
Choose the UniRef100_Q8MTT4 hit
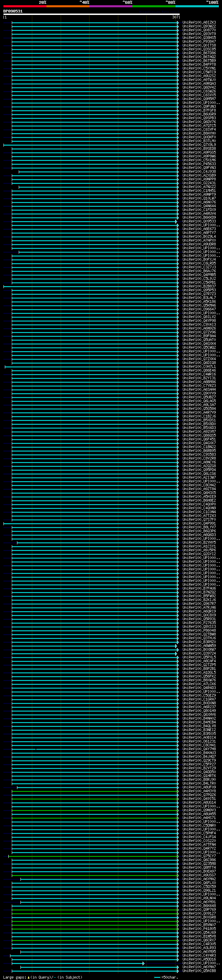tap(199, 868)
